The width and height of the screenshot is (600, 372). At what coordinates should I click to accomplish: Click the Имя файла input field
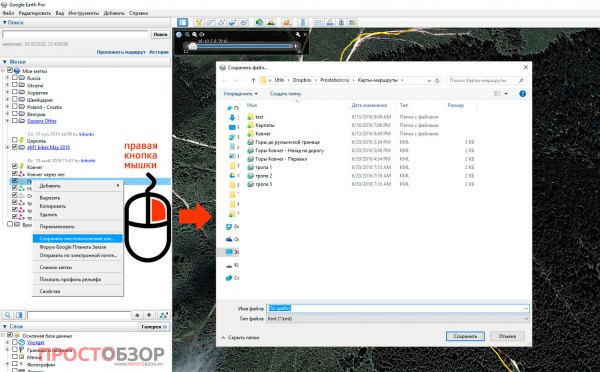point(398,308)
